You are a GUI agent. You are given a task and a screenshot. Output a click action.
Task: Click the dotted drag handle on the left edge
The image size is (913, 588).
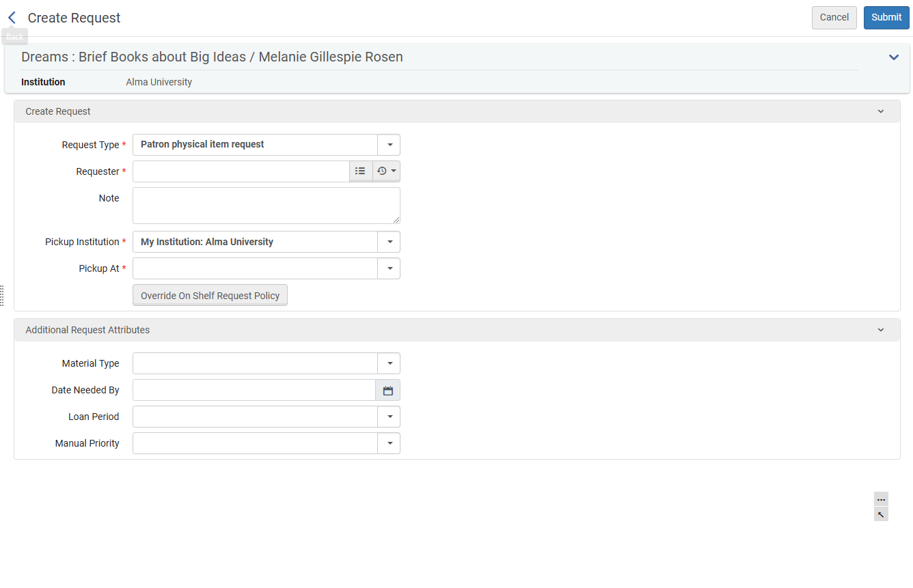2,296
